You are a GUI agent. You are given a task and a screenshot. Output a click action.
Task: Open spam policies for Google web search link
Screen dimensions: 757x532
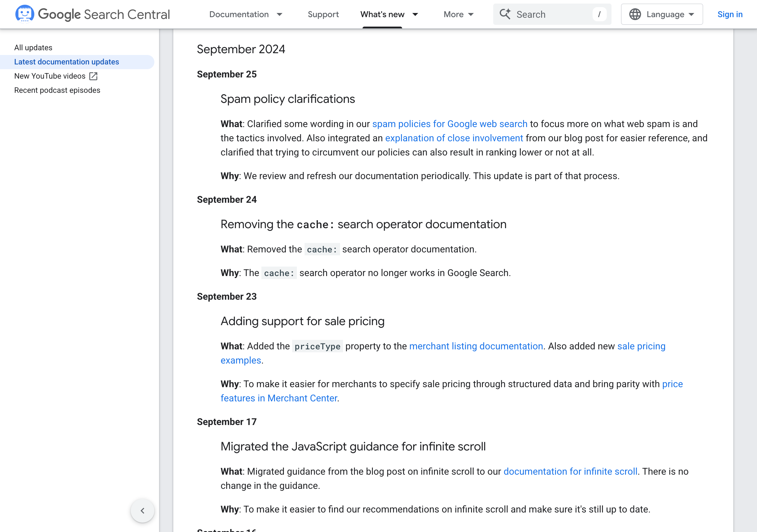450,124
